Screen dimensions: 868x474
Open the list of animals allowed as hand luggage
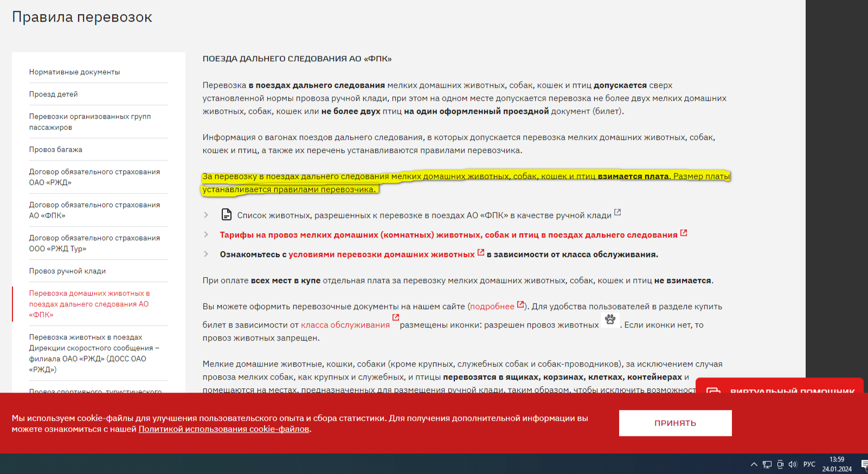425,215
